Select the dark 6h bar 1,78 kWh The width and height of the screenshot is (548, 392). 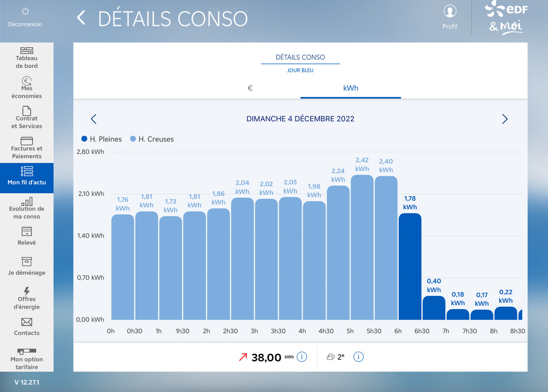pyautogui.click(x=410, y=267)
